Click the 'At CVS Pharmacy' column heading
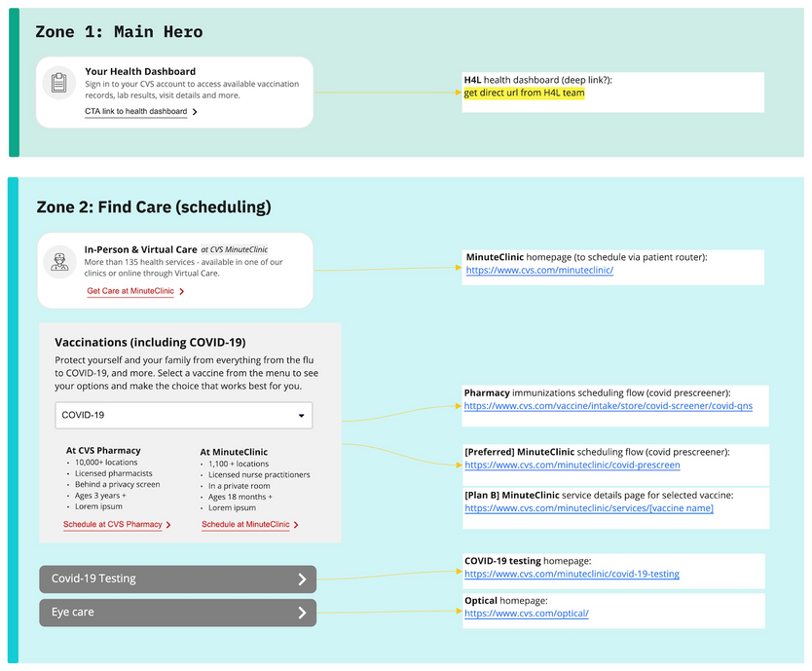 [103, 450]
